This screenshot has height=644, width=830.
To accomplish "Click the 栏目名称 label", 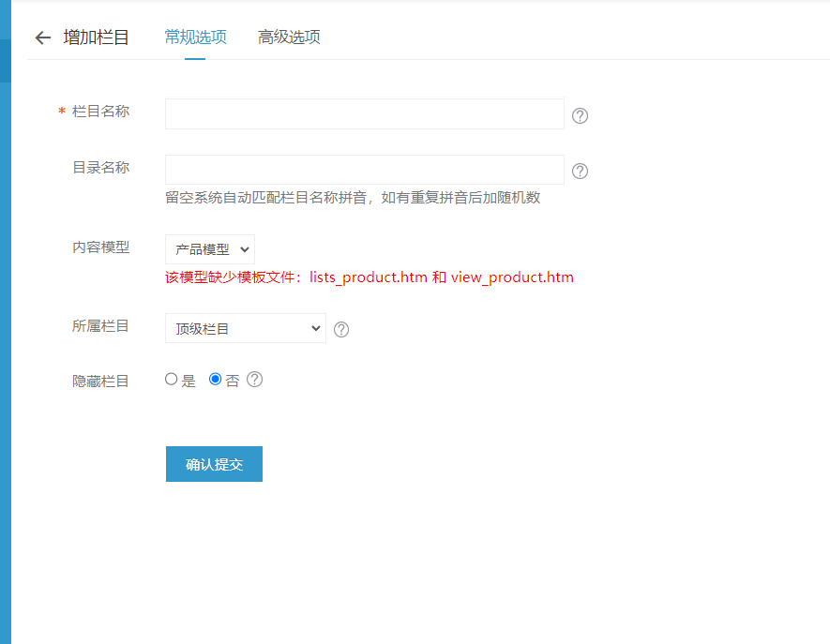I will (x=100, y=112).
